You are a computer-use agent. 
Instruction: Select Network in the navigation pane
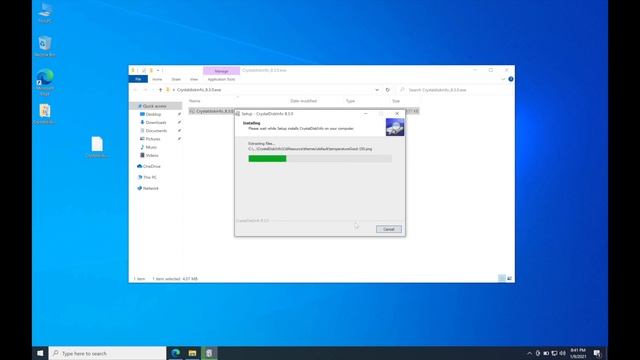(151, 189)
